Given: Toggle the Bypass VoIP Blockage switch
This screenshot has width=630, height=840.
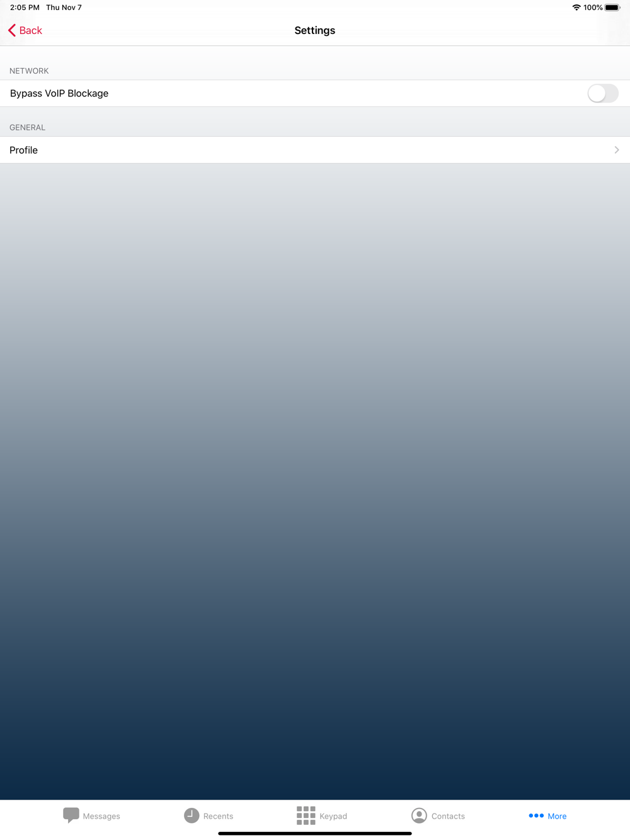Looking at the screenshot, I should (603, 93).
